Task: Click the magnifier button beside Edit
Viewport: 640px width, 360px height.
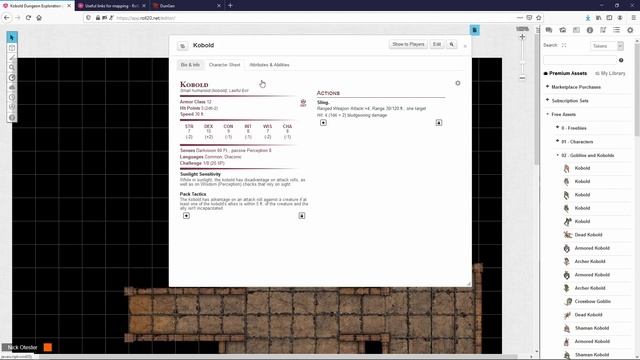Action: (x=451, y=44)
